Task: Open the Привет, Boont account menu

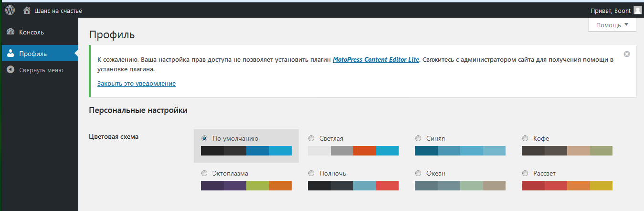Action: 610,11
